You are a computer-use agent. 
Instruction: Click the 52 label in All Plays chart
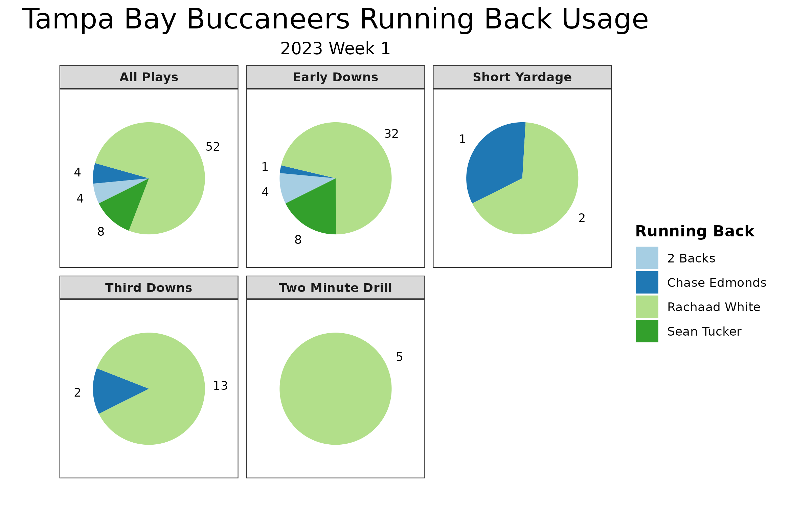[x=211, y=147]
